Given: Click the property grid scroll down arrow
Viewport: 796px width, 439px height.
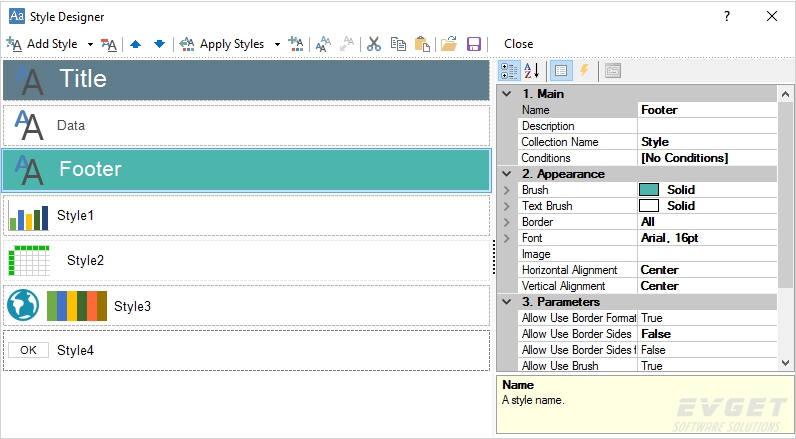Looking at the screenshot, I should point(785,363).
